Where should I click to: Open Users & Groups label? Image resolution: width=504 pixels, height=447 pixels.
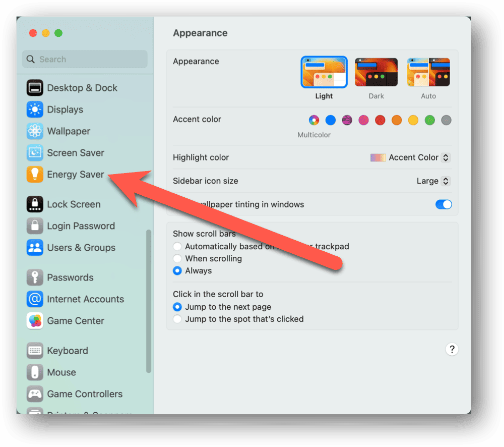81,248
